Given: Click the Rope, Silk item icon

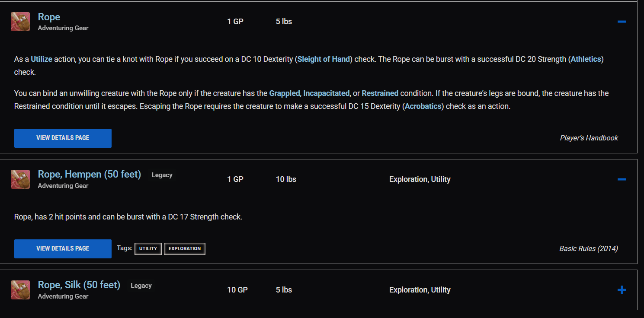Looking at the screenshot, I should (x=20, y=290).
